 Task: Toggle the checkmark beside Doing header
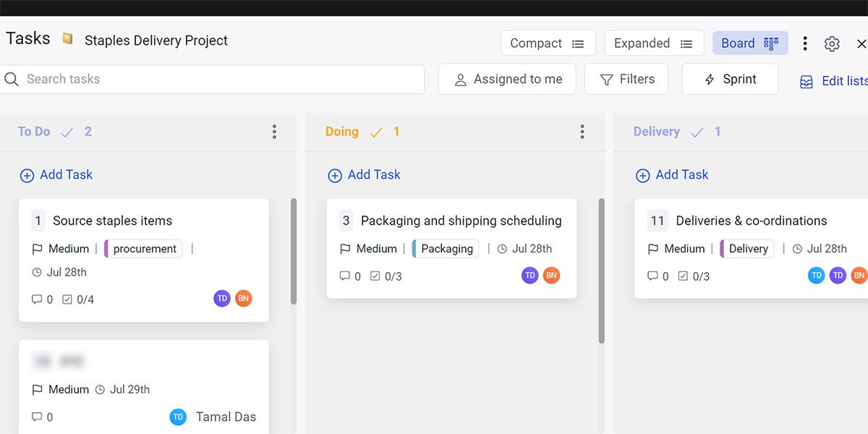pyautogui.click(x=375, y=132)
